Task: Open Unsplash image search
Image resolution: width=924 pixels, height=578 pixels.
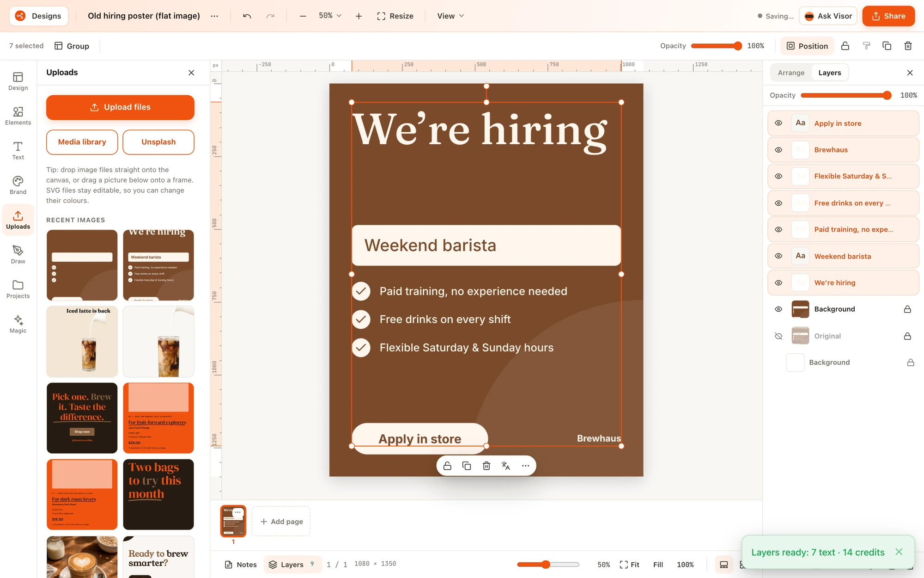Action: pos(158,142)
